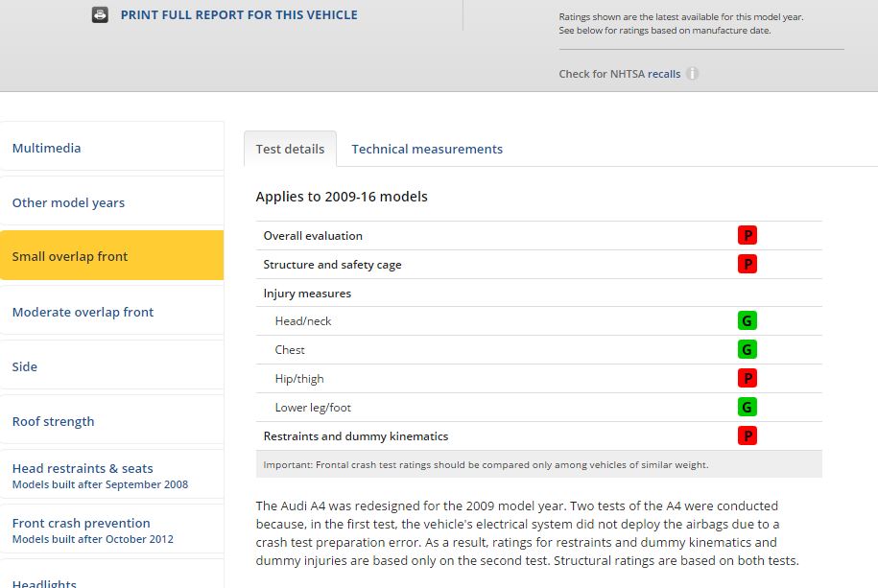Click the Lower leg/foot G rating badge
Viewport: 878px width, 588px height.
[747, 407]
